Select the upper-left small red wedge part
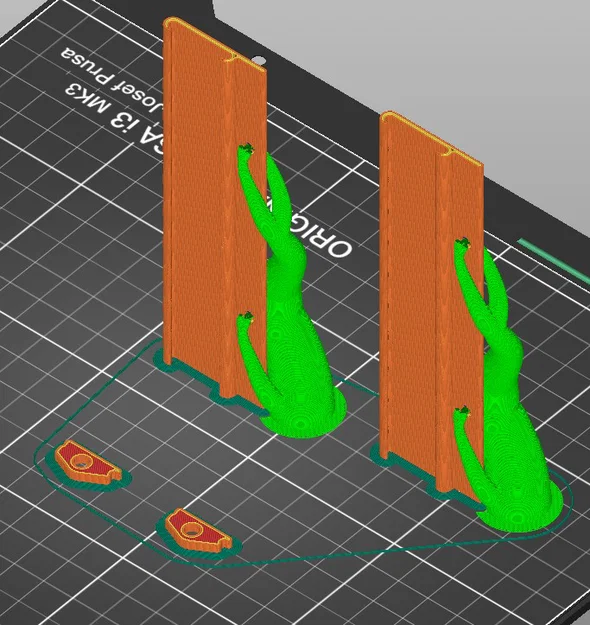590x625 pixels. point(86,462)
